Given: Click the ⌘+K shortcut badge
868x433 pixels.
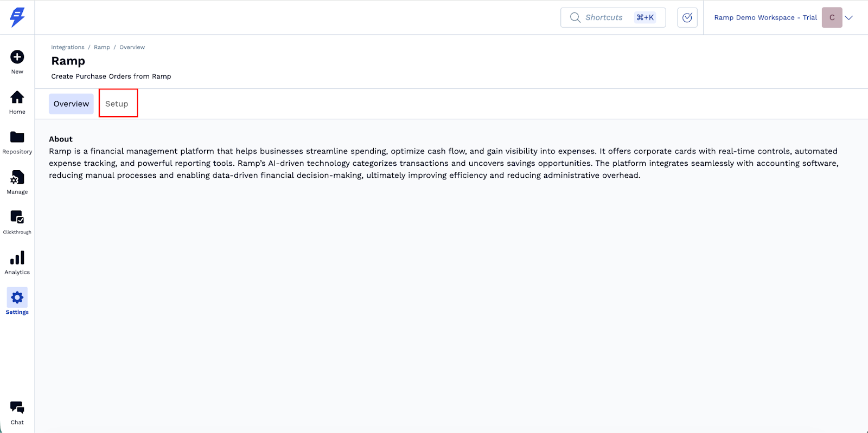Looking at the screenshot, I should 645,18.
